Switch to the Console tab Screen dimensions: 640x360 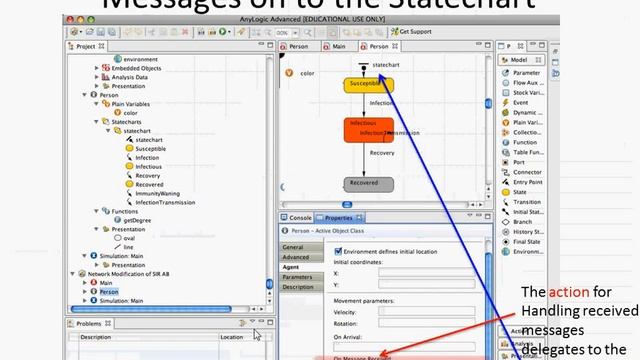[x=296, y=218]
